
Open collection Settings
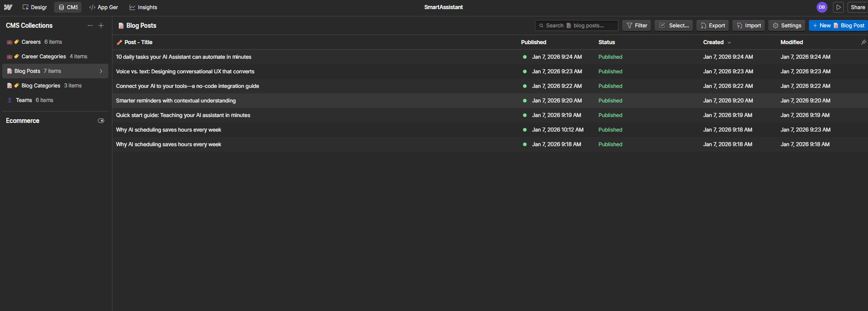pos(787,25)
